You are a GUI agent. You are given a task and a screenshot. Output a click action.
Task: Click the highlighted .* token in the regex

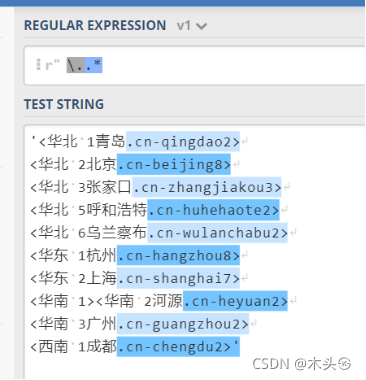[93, 65]
